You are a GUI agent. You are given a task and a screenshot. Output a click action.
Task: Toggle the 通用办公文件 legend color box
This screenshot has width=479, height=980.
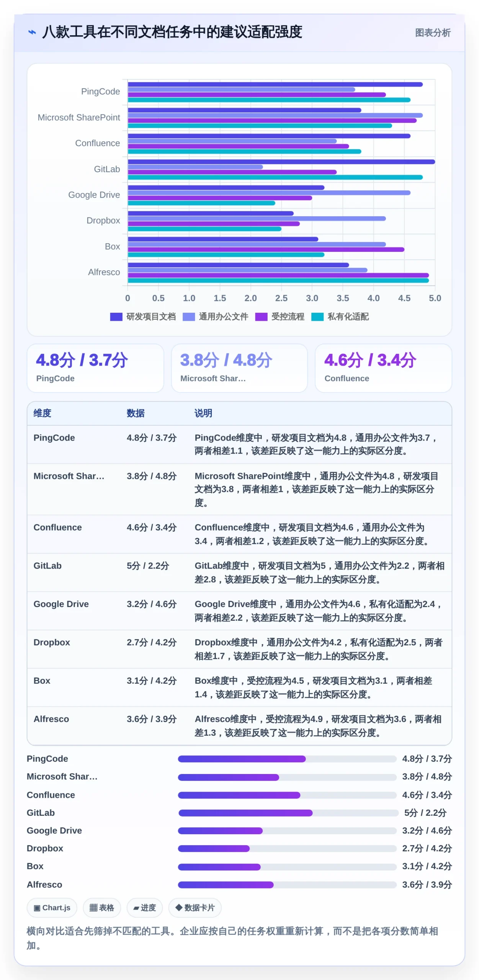point(189,317)
